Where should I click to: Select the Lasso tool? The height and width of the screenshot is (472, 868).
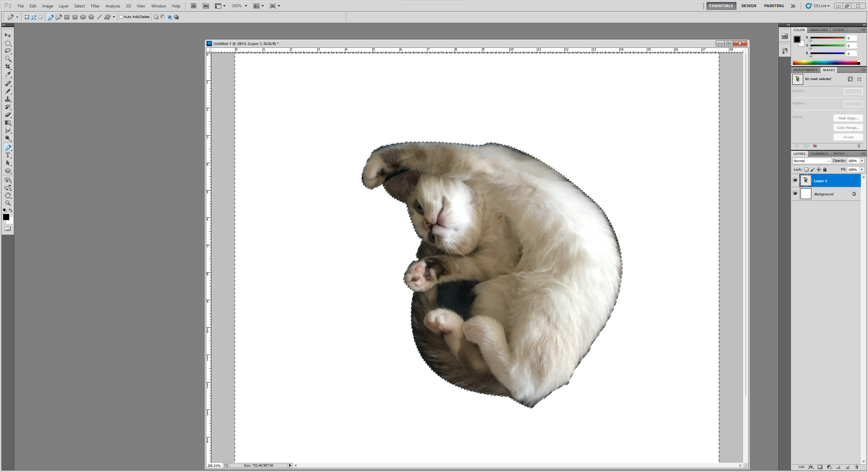8,51
